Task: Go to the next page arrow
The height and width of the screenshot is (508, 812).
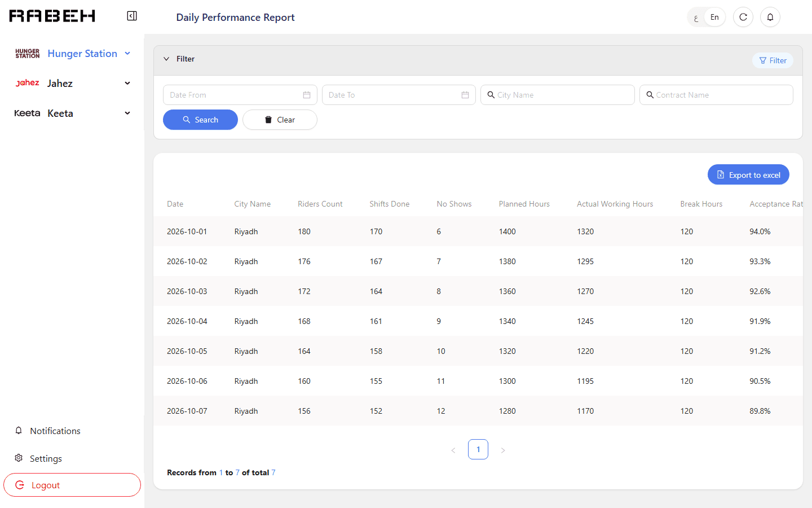Action: coord(503,450)
